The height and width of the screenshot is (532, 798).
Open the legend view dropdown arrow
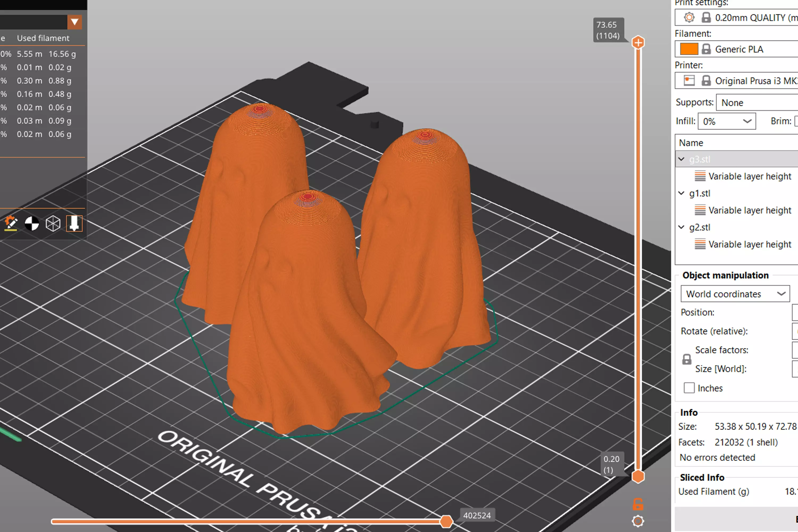coord(75,22)
